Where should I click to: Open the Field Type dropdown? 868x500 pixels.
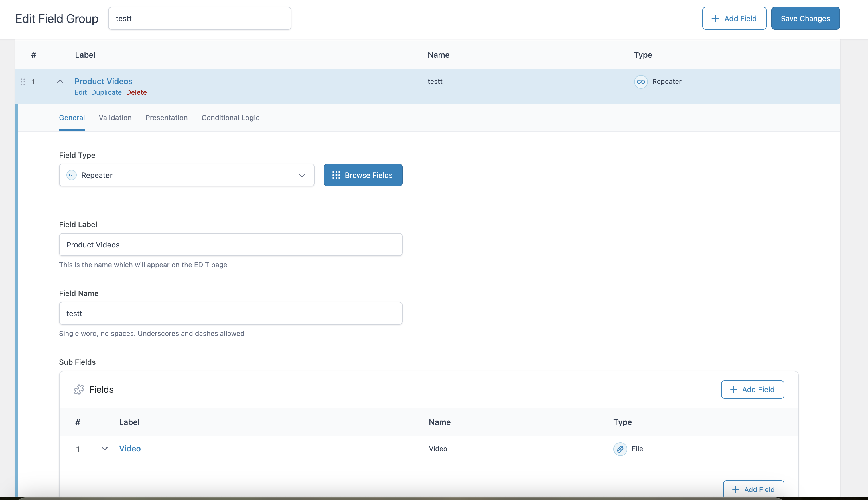coord(187,175)
